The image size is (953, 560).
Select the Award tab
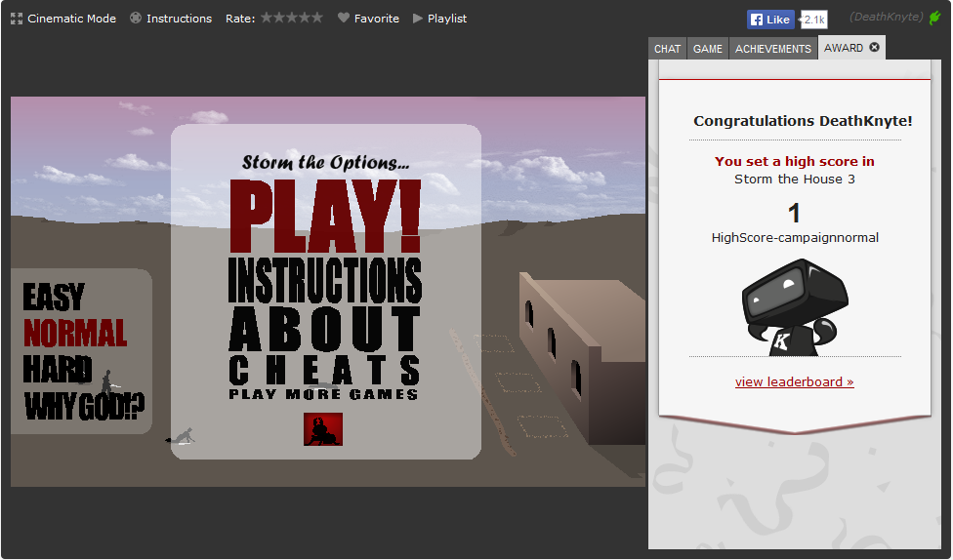tap(844, 48)
